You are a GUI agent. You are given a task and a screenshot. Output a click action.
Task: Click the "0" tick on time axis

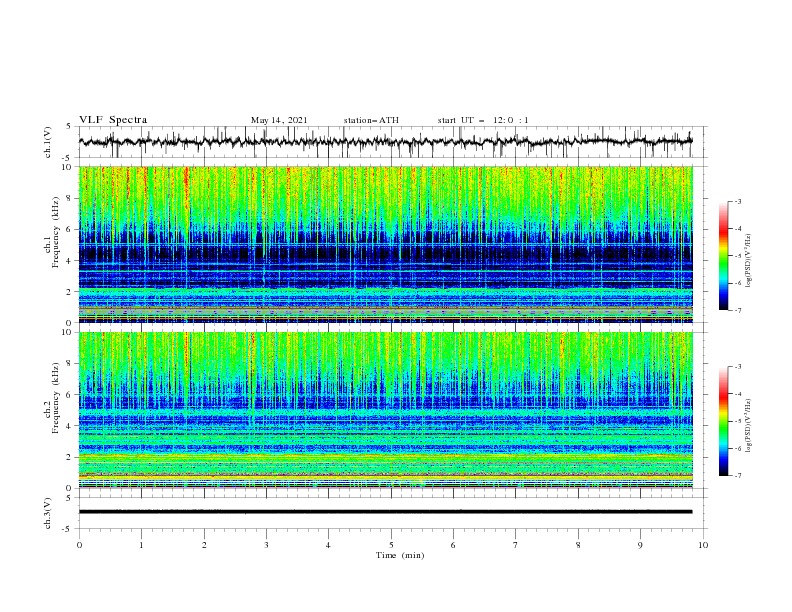(79, 545)
